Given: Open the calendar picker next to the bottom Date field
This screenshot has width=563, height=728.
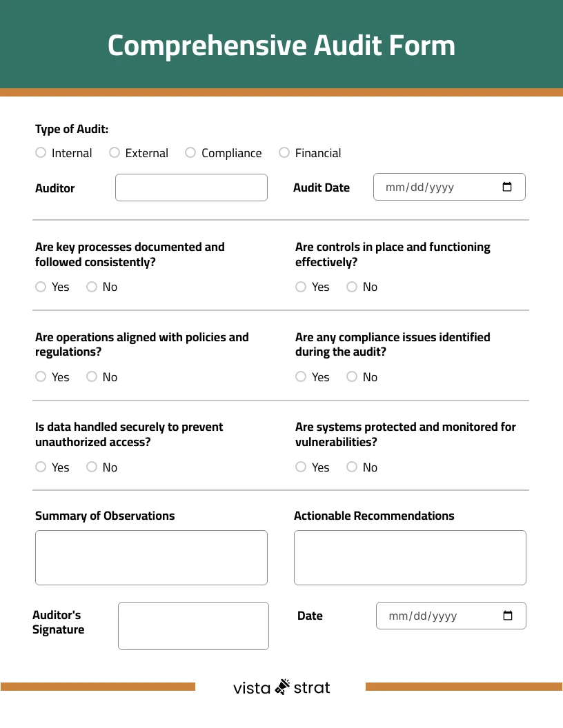Looking at the screenshot, I should click(x=508, y=615).
